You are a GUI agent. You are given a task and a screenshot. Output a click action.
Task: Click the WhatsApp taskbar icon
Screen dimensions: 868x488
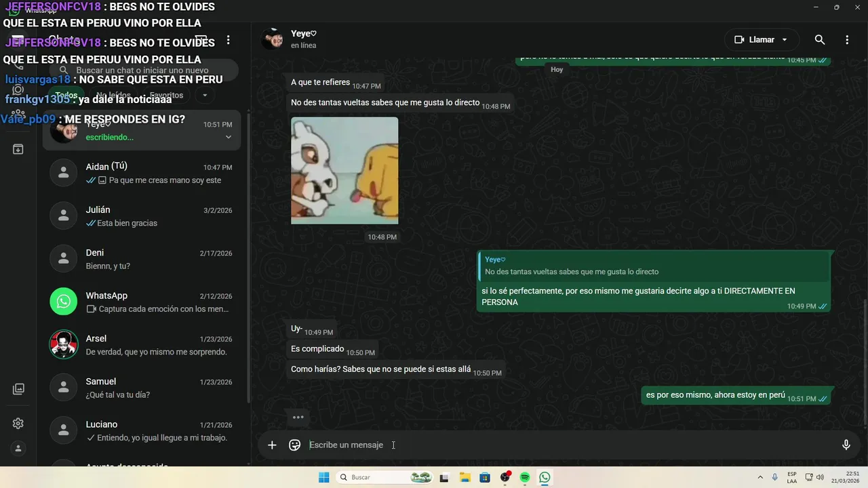pyautogui.click(x=545, y=478)
